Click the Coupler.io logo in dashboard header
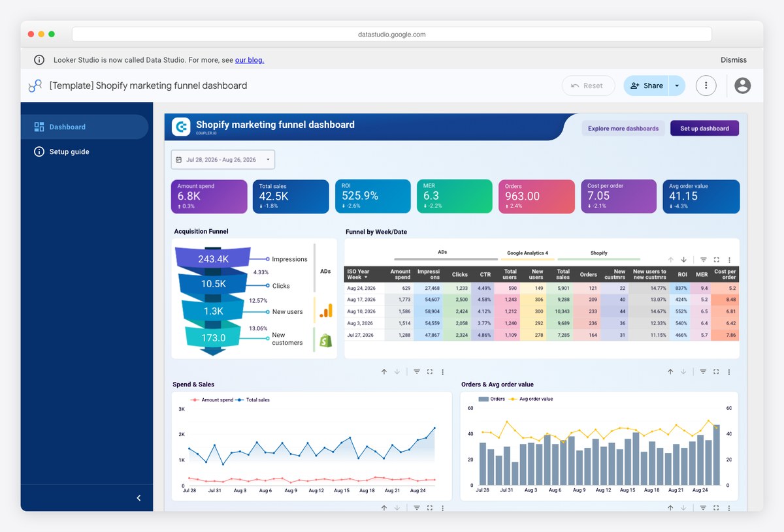This screenshot has height=532, width=784. [181, 127]
